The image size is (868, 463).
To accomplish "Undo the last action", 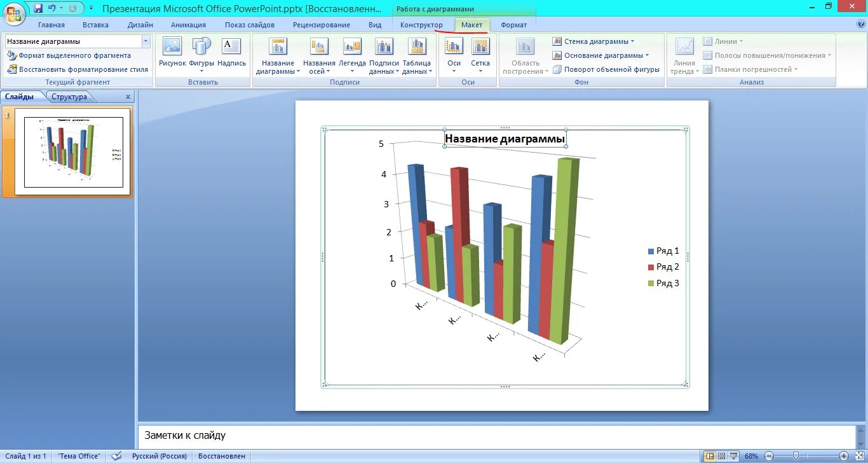I will (x=52, y=8).
